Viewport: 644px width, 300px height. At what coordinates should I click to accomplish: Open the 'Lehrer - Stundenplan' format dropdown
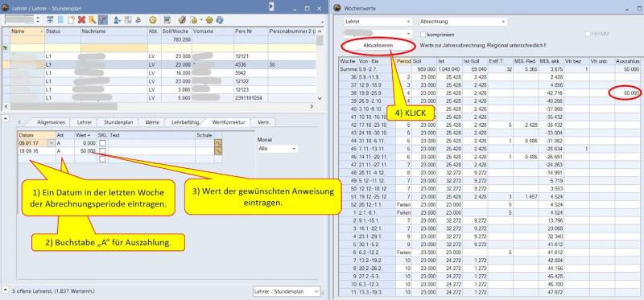[287, 291]
